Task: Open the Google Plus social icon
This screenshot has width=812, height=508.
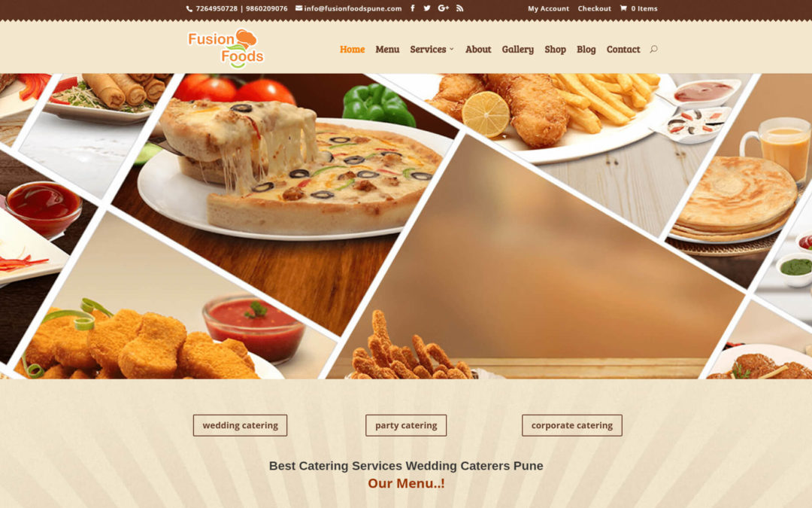Action: coord(444,8)
